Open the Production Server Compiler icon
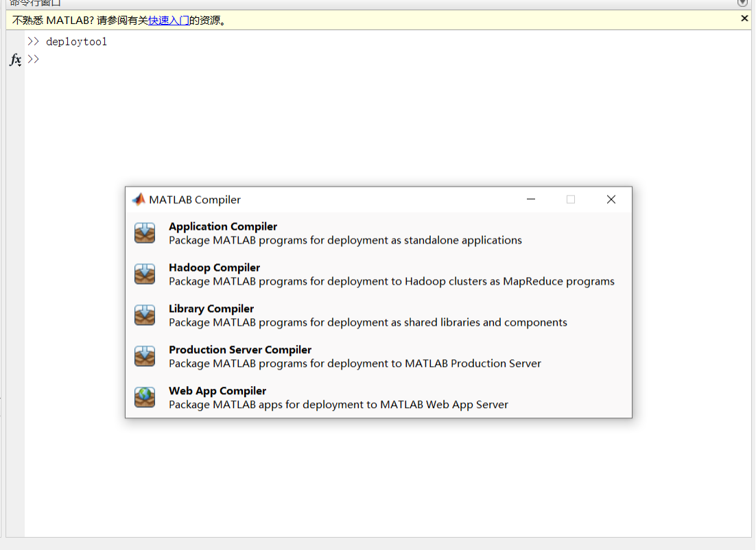Viewport: 756px width, 550px height. click(145, 356)
